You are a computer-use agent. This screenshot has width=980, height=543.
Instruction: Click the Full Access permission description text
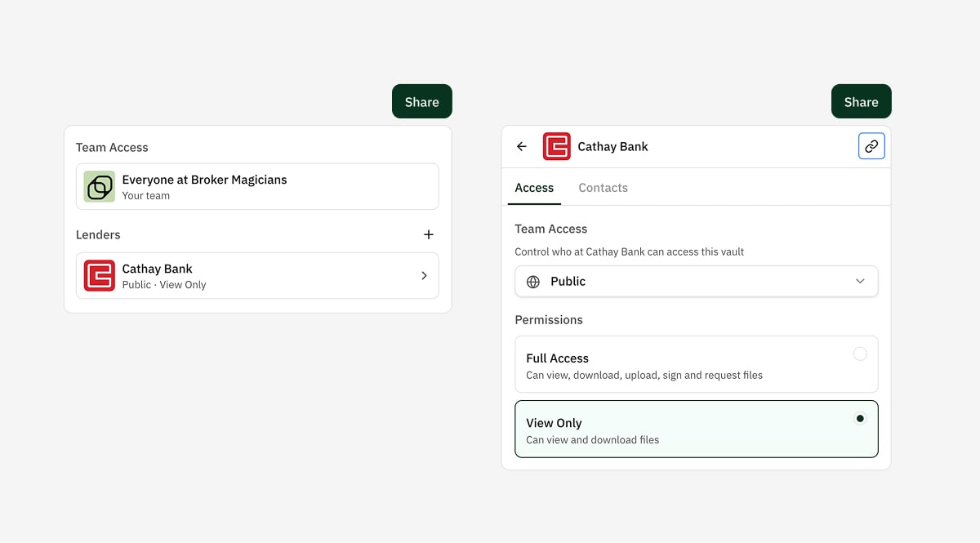(644, 376)
